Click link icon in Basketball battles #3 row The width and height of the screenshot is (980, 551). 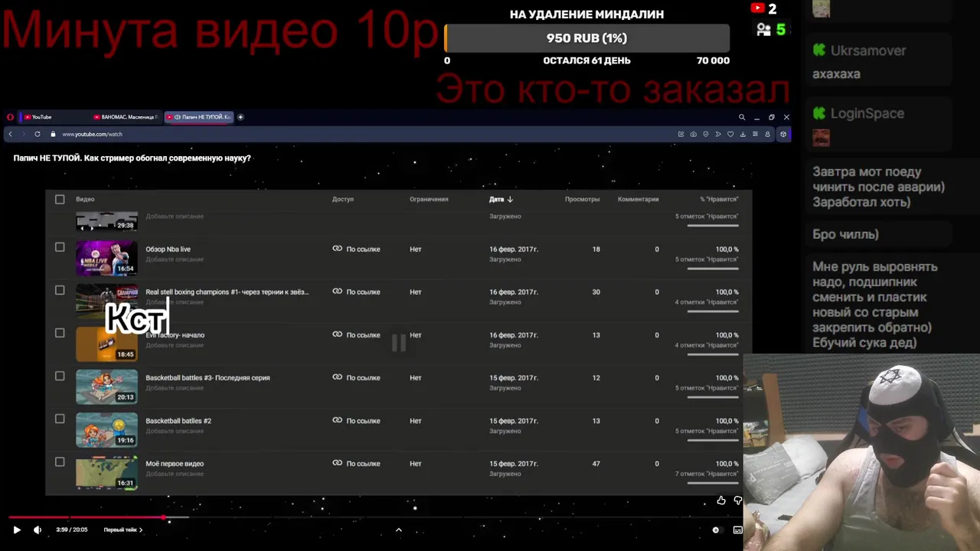tap(337, 377)
